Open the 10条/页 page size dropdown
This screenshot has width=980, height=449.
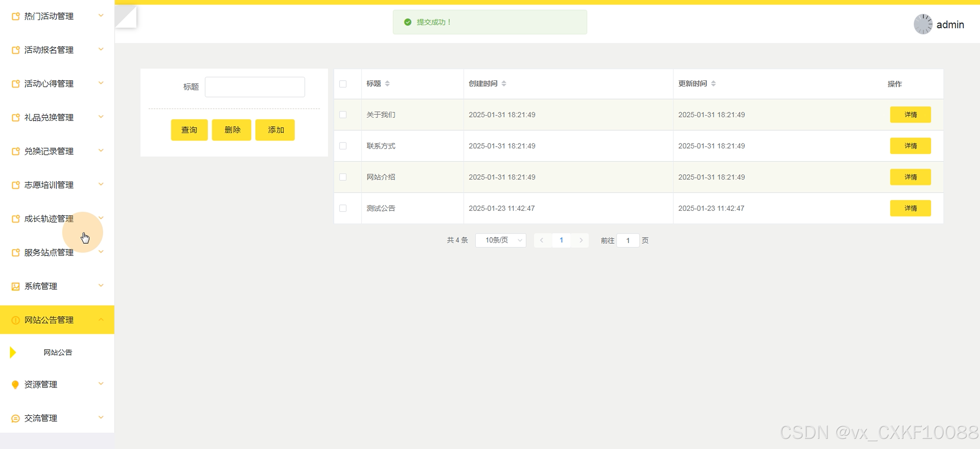(500, 240)
